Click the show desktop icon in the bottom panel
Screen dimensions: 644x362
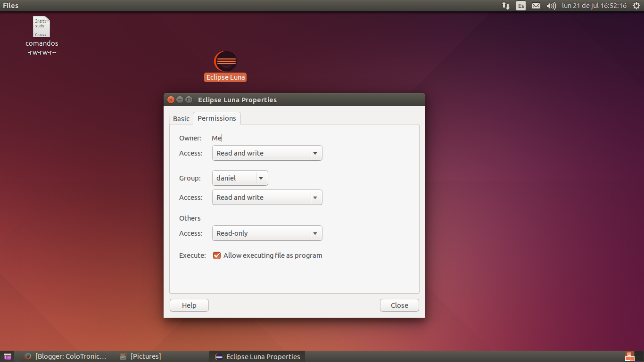7,356
